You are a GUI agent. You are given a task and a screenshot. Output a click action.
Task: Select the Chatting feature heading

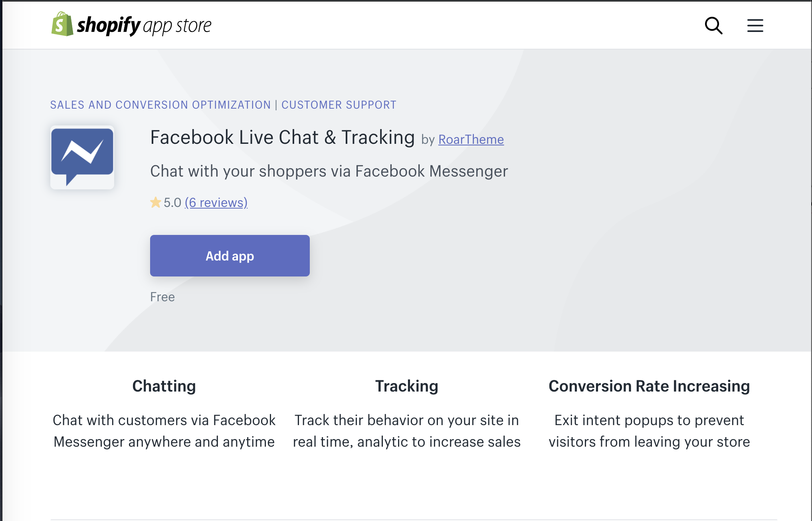[x=164, y=386]
